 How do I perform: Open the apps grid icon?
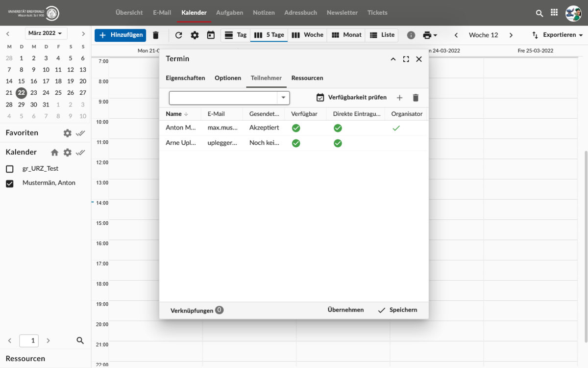point(554,13)
